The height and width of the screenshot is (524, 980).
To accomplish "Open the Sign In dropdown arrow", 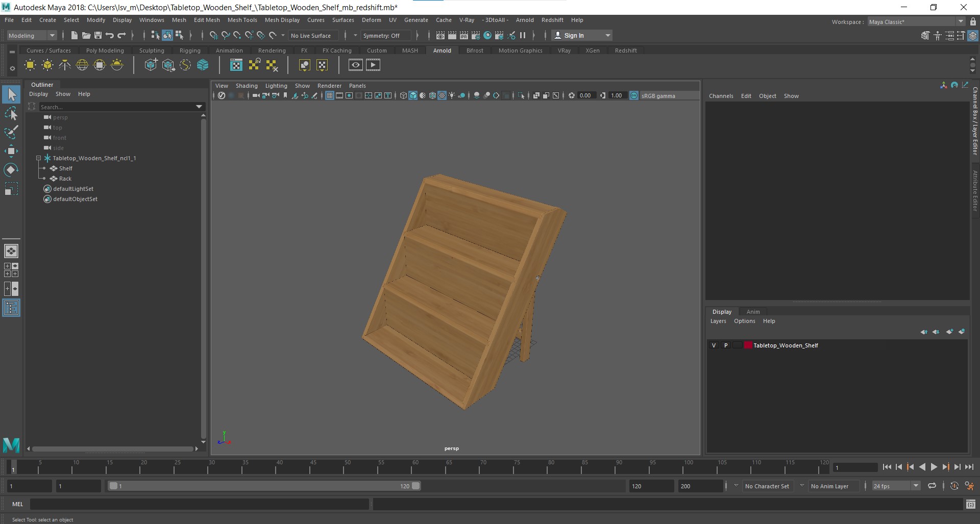I will pos(607,35).
